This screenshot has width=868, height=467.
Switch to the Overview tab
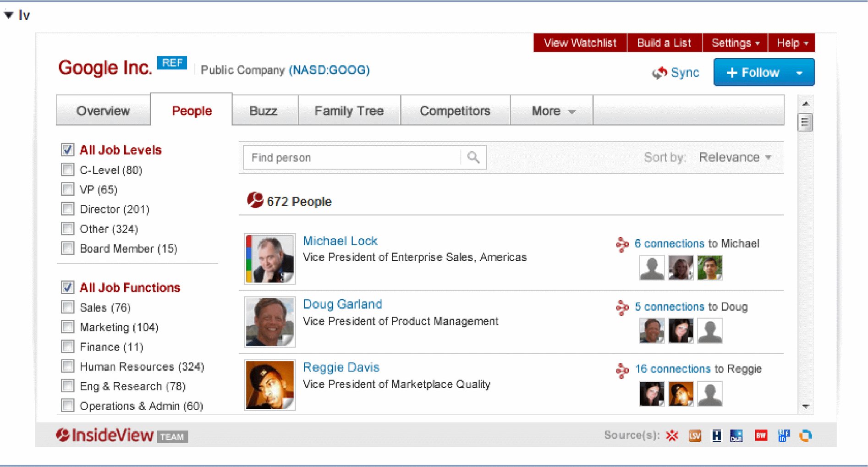103,110
